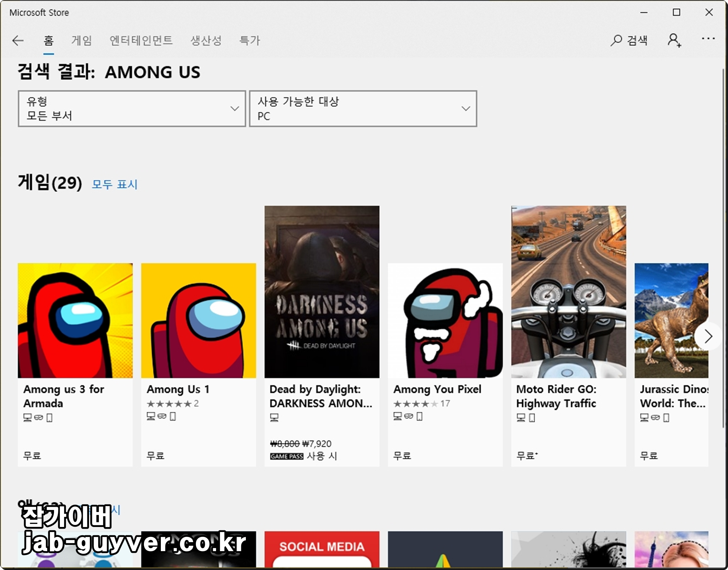Open the SOCIAL MEDIA app tile
Screen dimensions: 728x570
tap(322, 549)
